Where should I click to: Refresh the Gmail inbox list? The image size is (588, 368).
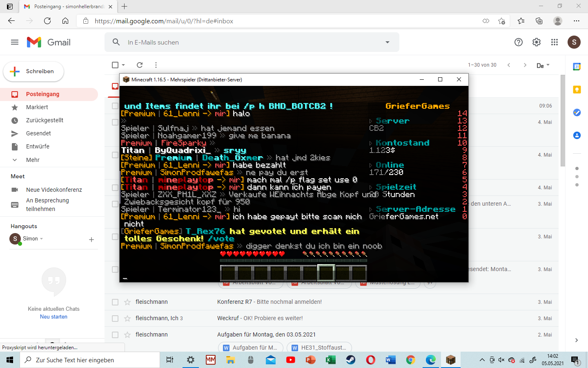point(140,65)
